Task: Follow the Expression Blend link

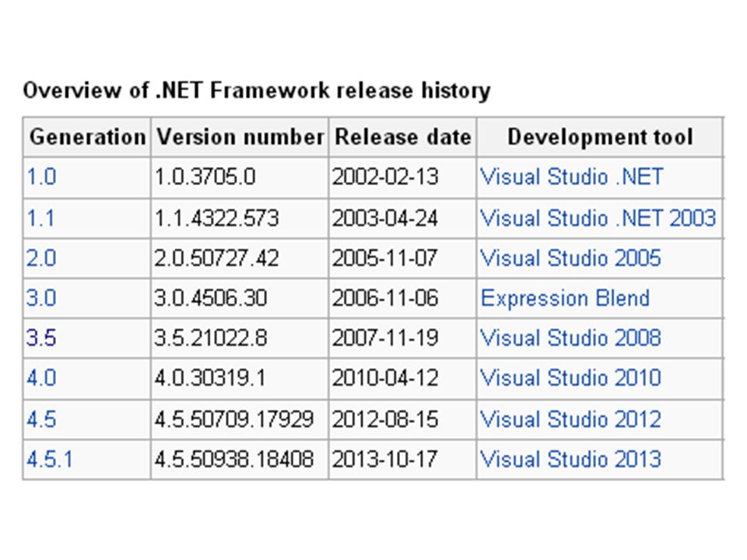Action: pos(565,299)
